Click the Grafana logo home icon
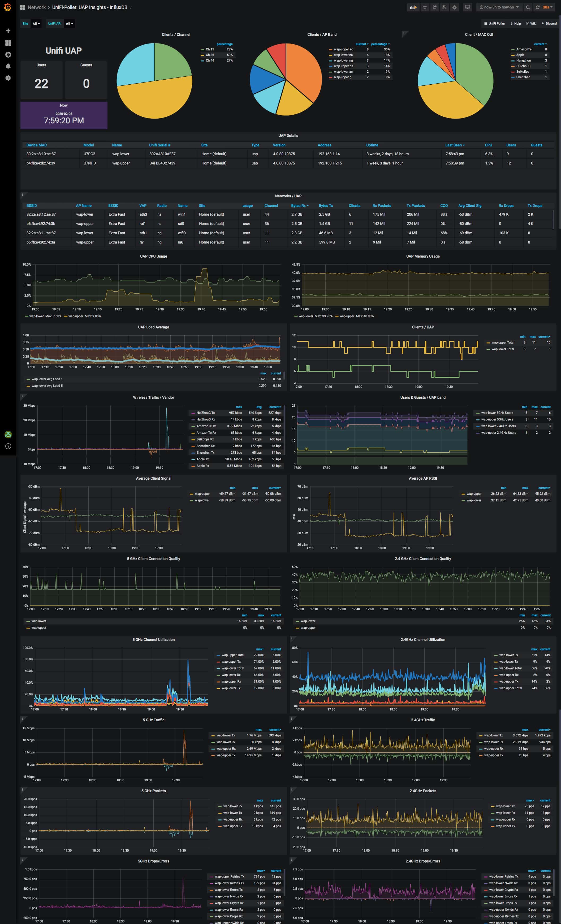 tap(7, 7)
